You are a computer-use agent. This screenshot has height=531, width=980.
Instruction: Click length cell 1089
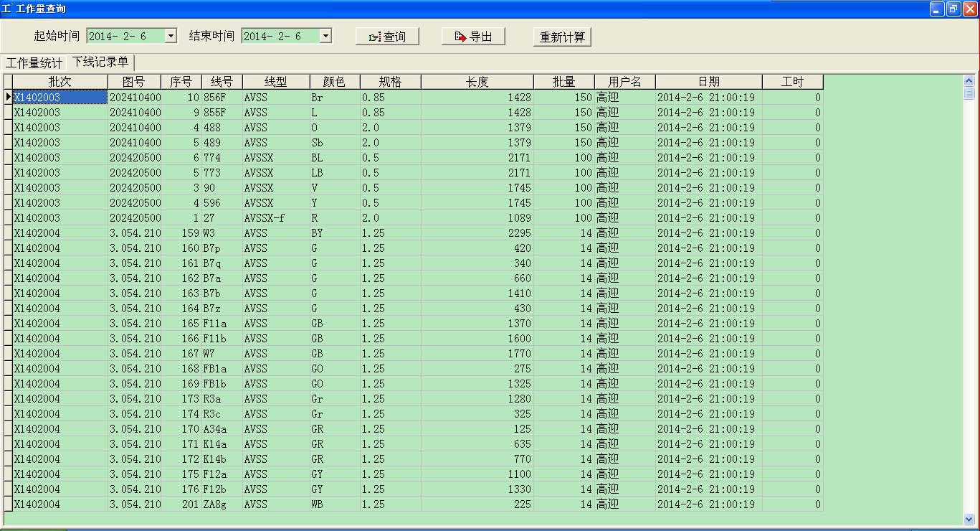[477, 217]
